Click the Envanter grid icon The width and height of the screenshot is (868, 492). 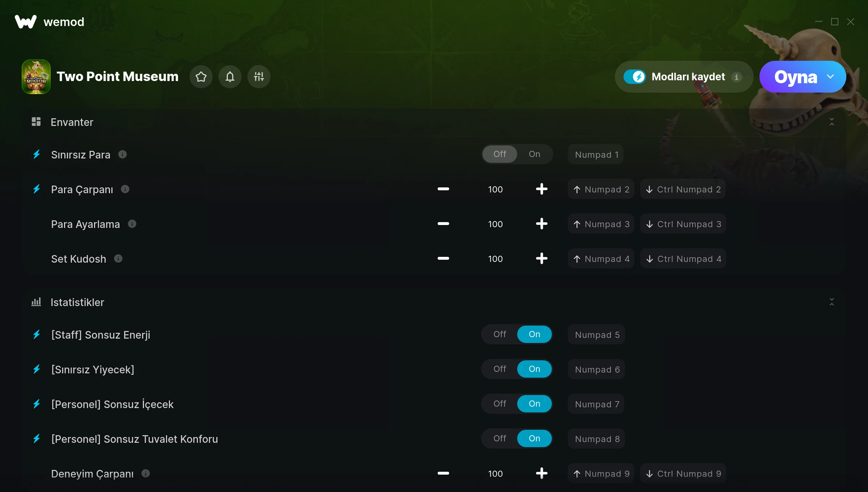point(36,122)
